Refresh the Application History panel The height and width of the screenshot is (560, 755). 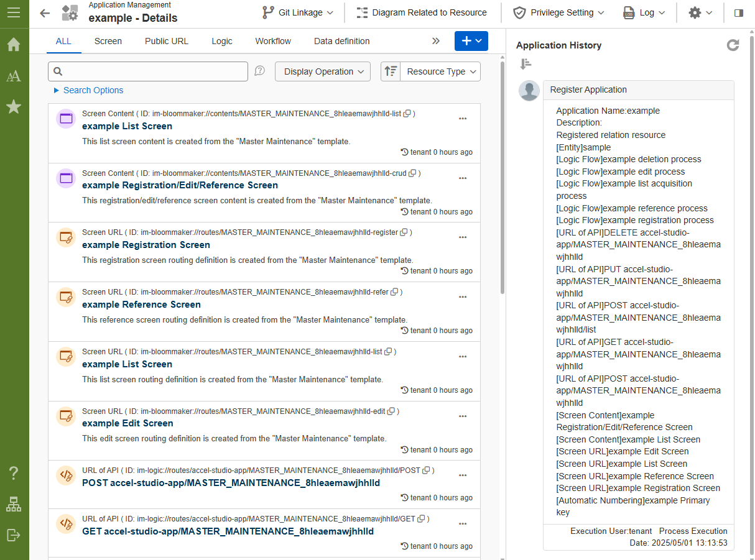point(733,45)
